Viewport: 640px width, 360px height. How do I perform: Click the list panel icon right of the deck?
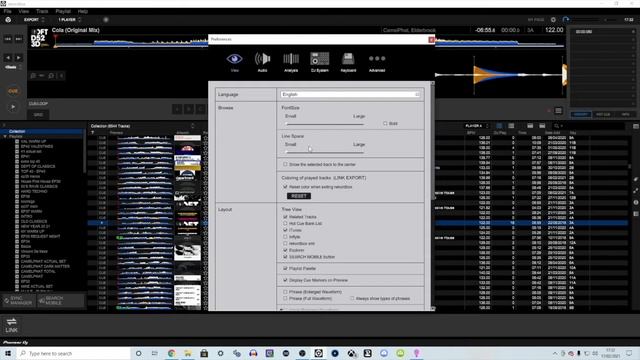point(558,111)
